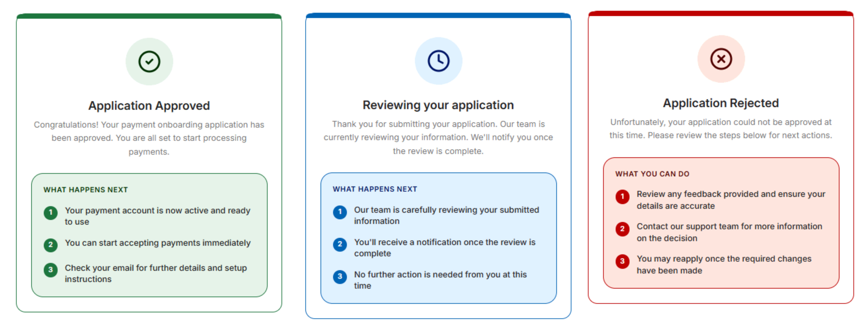Click 'Check your email for further details' text
This screenshot has width=868, height=330.
tap(156, 273)
